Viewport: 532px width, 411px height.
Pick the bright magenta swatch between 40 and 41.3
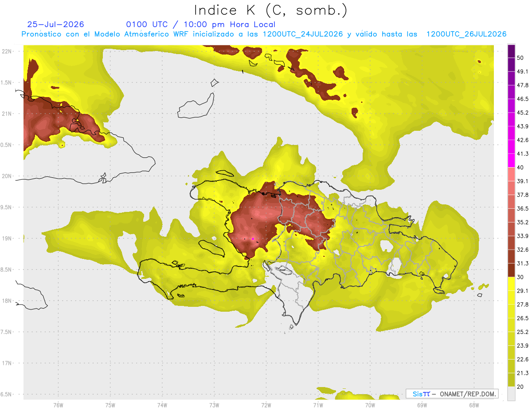[511, 160]
